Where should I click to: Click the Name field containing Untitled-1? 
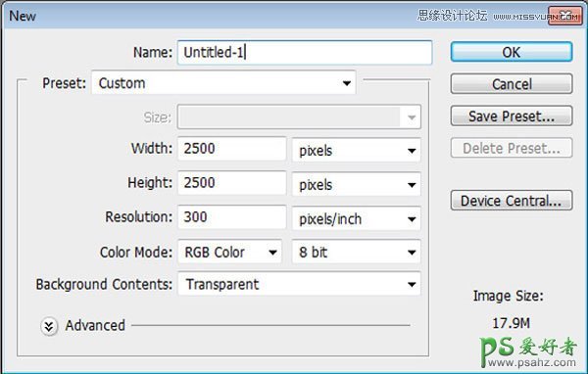(x=305, y=52)
